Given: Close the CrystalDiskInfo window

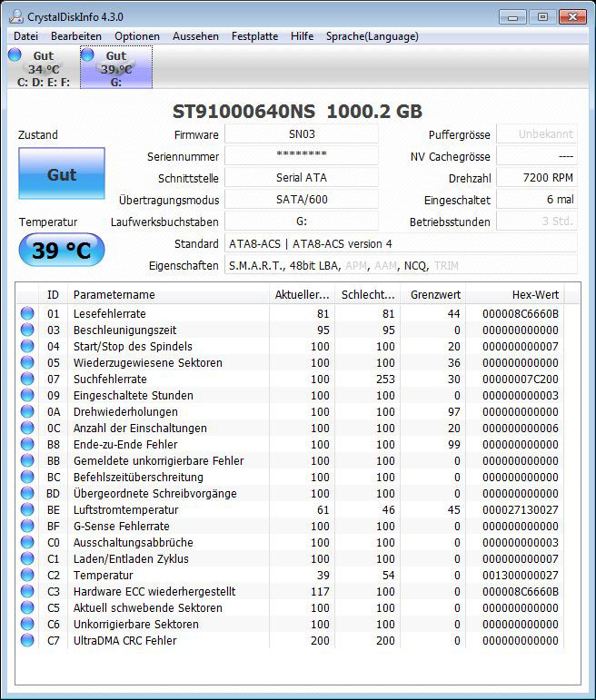Looking at the screenshot, I should pos(572,17).
